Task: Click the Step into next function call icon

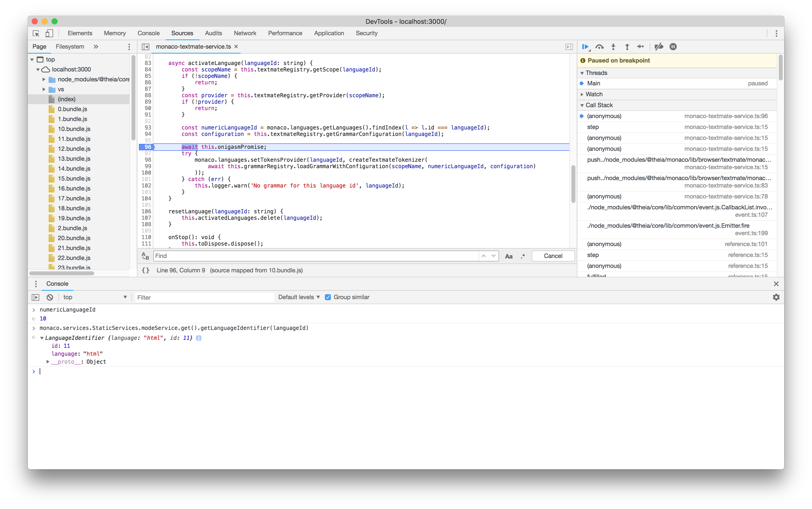Action: pyautogui.click(x=613, y=47)
